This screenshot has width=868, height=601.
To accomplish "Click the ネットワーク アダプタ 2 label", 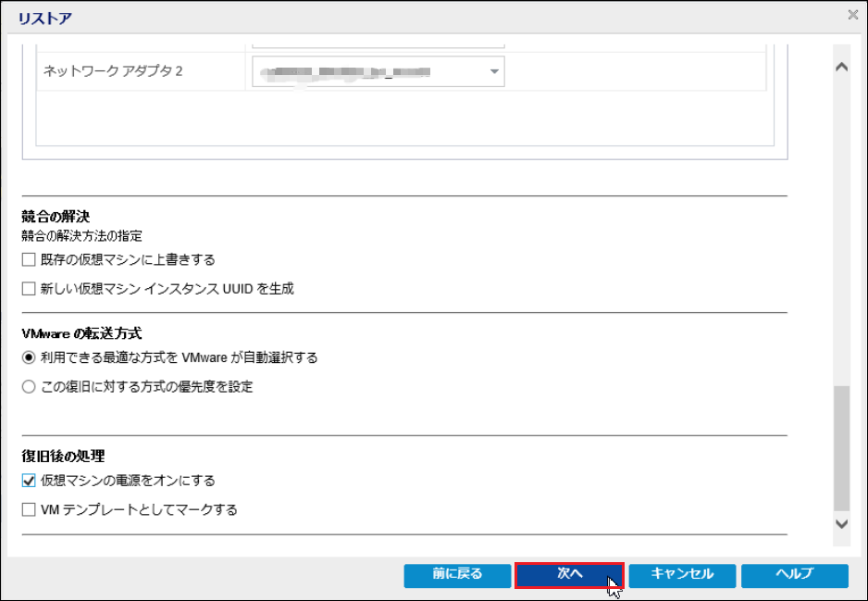I will (113, 71).
